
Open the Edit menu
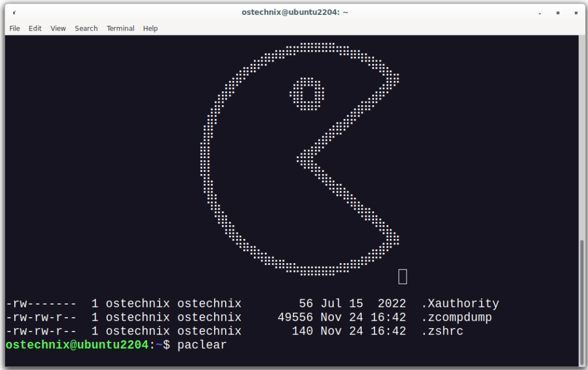click(35, 28)
